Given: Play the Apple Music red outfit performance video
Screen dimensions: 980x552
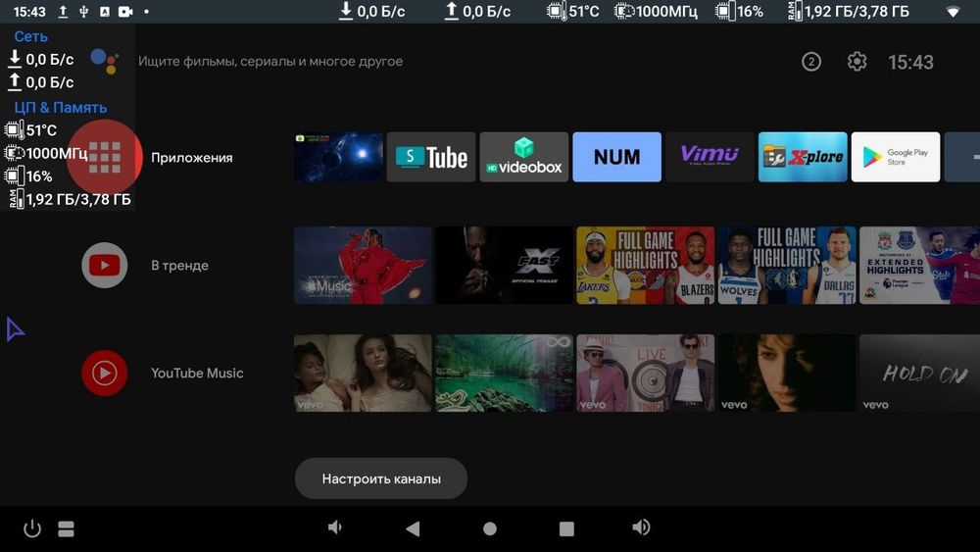Looking at the screenshot, I should [364, 265].
